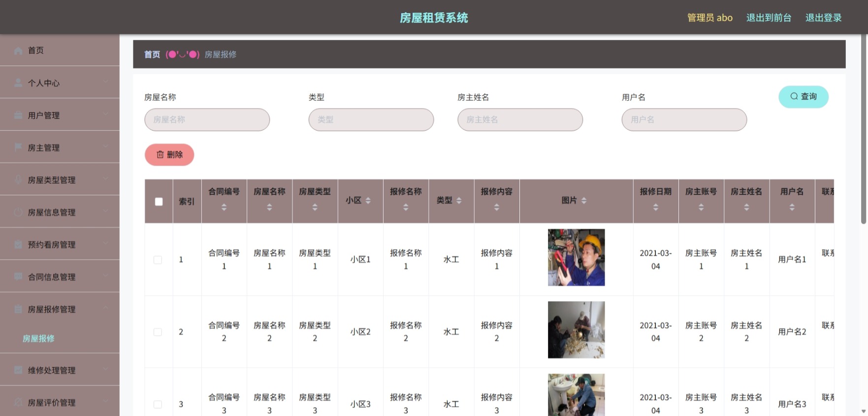The width and height of the screenshot is (868, 416).
Task: Click the person icon beside 个人中心
Action: [18, 83]
